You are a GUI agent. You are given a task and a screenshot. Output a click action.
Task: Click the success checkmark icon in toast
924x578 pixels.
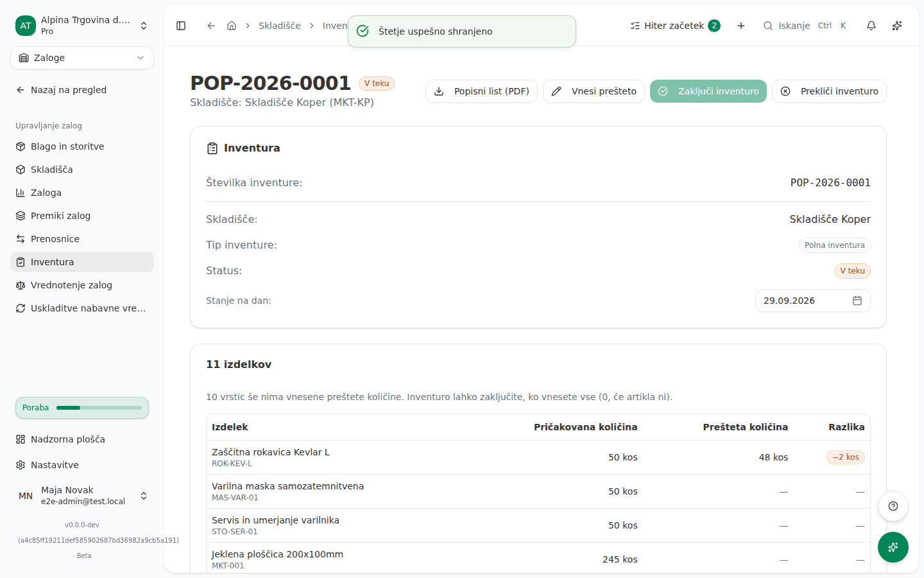[363, 31]
